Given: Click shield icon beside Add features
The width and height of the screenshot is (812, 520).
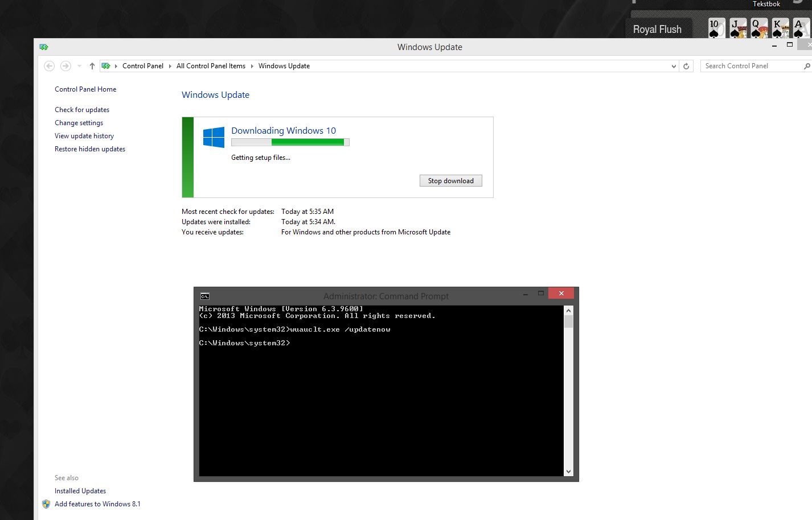Looking at the screenshot, I should pyautogui.click(x=46, y=504).
